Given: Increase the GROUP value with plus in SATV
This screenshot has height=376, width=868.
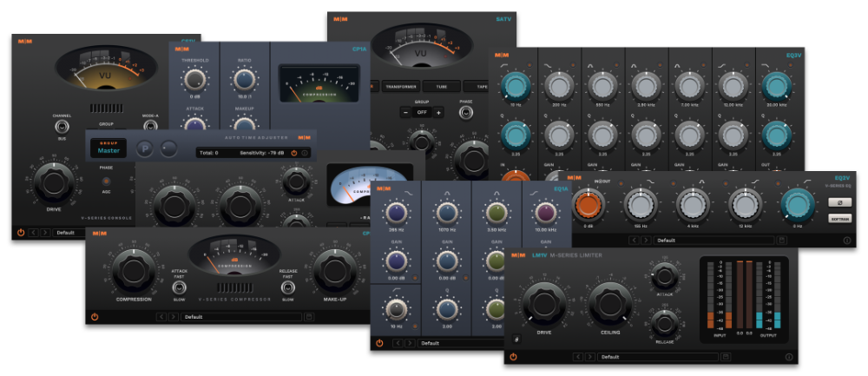Looking at the screenshot, I should coord(439,112).
